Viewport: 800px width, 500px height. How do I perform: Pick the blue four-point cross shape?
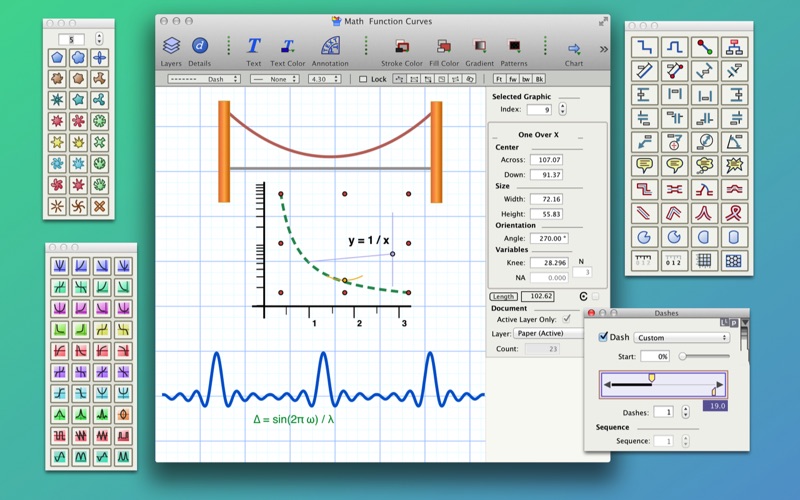(x=99, y=58)
